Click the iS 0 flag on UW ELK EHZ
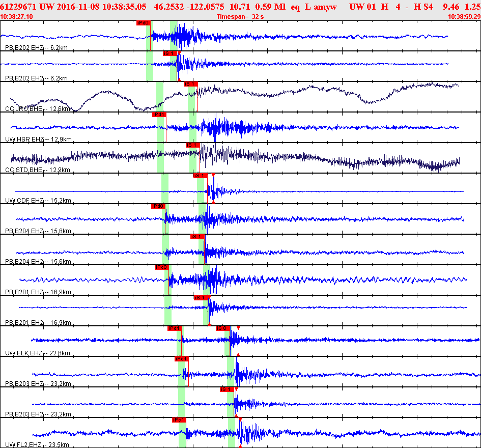The height and width of the screenshot is (448, 481). (x=223, y=328)
